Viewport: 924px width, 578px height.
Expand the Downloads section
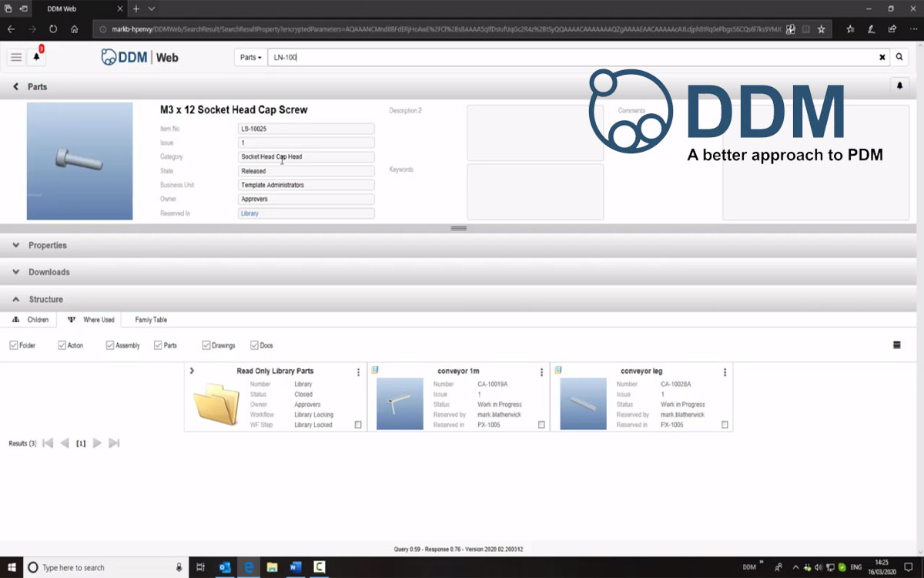point(49,272)
